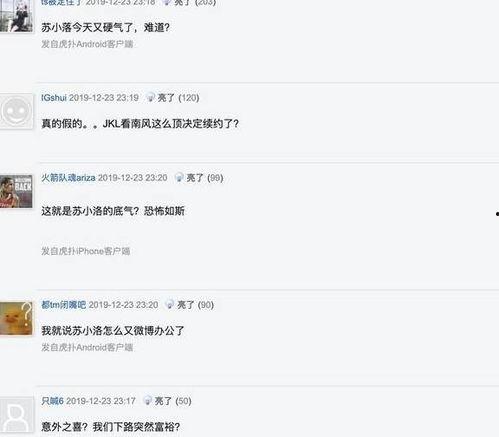Screen dimensions: 499x437
Task: Open 发自虎扑Android客户端 under the 微博办公 comment
Action: tap(87, 347)
